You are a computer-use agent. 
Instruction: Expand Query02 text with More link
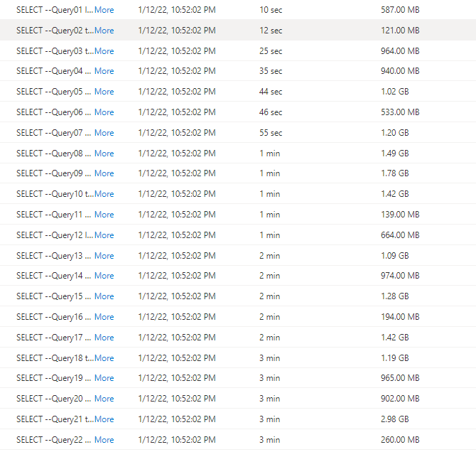(104, 31)
